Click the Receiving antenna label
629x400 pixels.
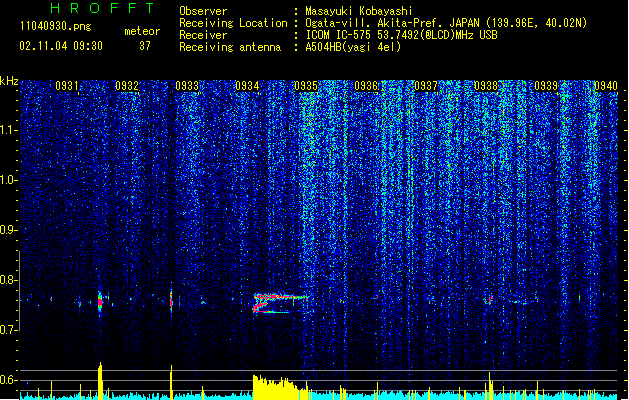click(230, 47)
